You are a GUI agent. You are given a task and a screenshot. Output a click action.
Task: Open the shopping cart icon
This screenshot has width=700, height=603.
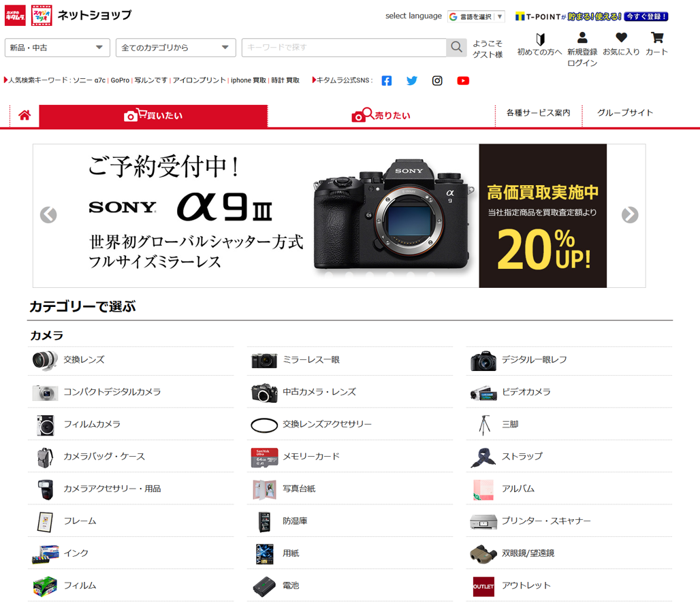point(656,38)
